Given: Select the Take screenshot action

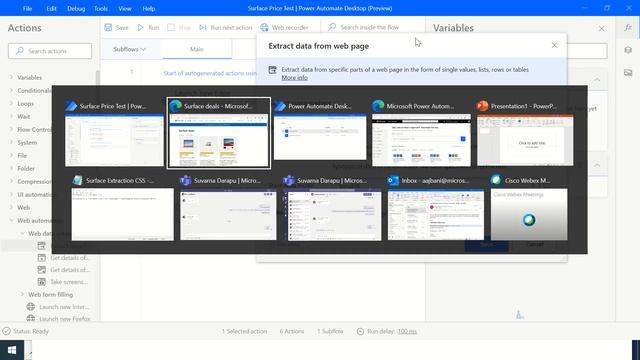Looking at the screenshot, I should tap(63, 282).
